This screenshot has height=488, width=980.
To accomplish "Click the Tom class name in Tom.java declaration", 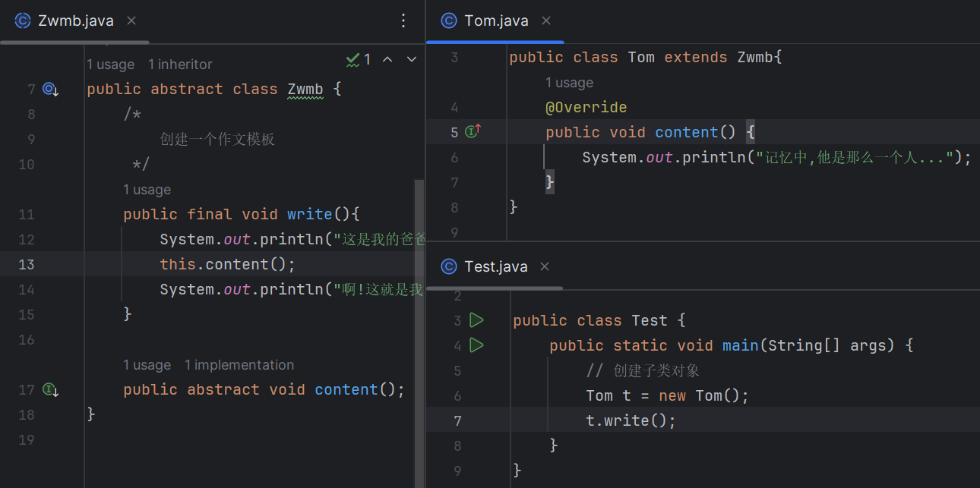I will [641, 58].
